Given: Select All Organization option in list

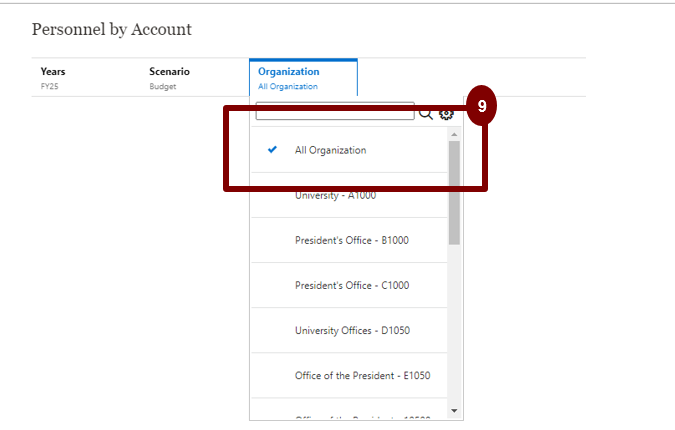Looking at the screenshot, I should tap(349, 150).
